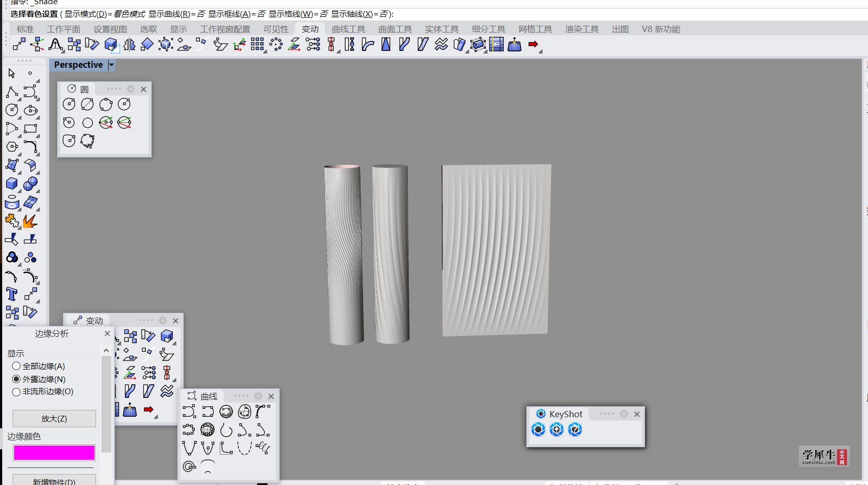Click Circle fit points icon in 圆 panel
The width and height of the screenshot is (868, 485).
(x=87, y=141)
